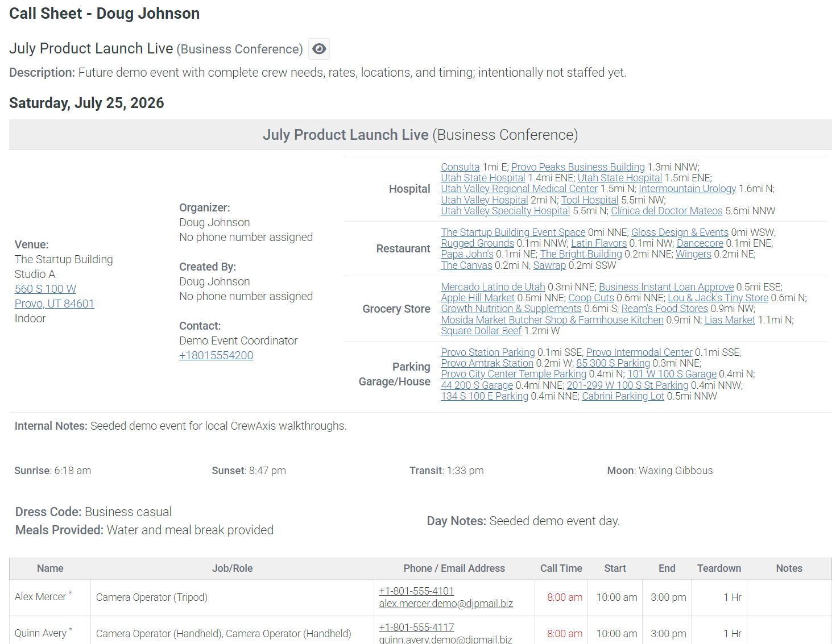
Task: Toggle the eye visibility icon beside event title
Action: pos(319,49)
